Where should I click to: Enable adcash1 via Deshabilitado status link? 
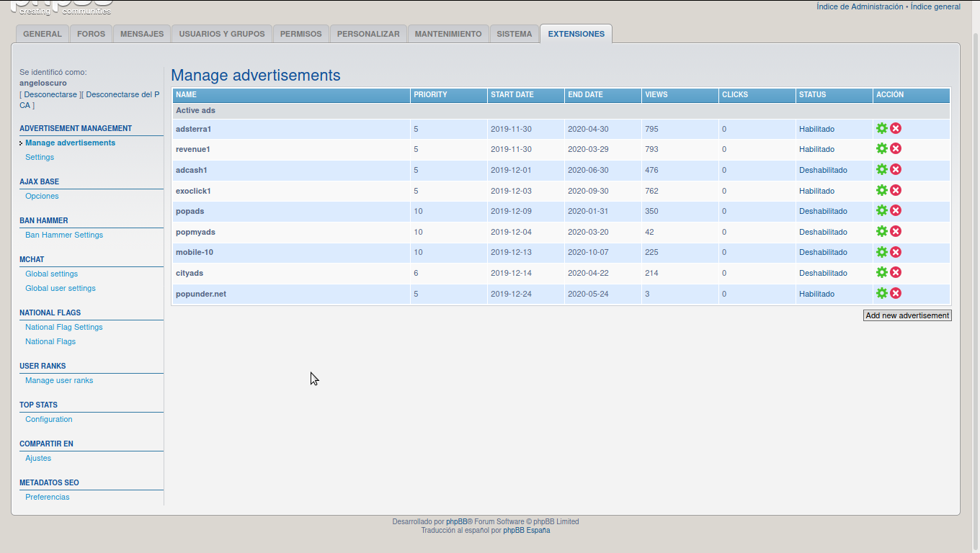coord(823,171)
